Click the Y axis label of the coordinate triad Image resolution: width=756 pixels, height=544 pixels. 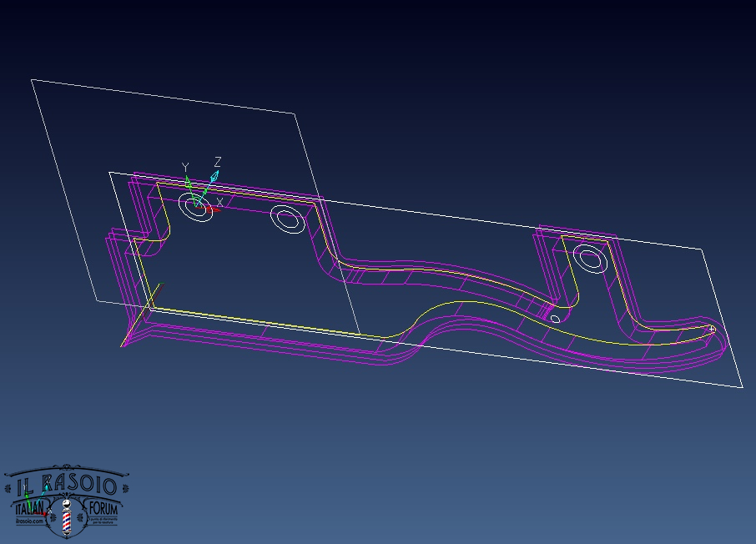[x=185, y=168]
